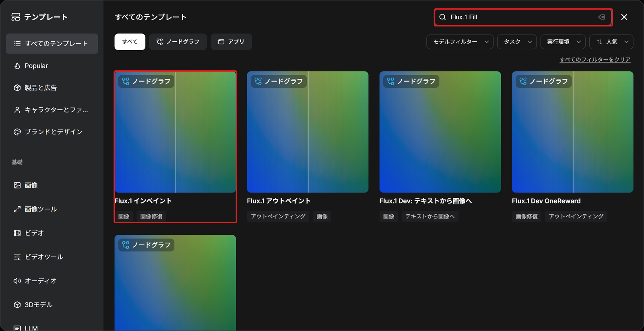Close the templates dialog
Image resolution: width=644 pixels, height=331 pixels.
tap(624, 17)
